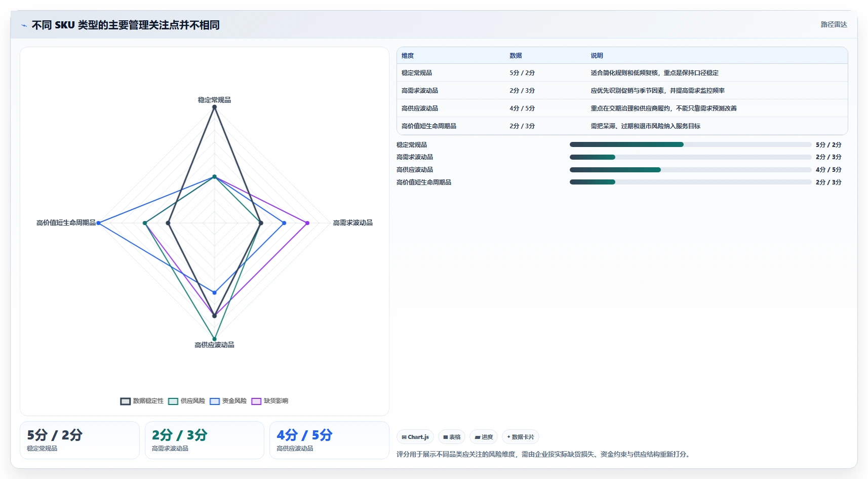Image resolution: width=868 pixels, height=479 pixels.
Task: Click 5分 / 2分 value in table
Action: point(522,73)
